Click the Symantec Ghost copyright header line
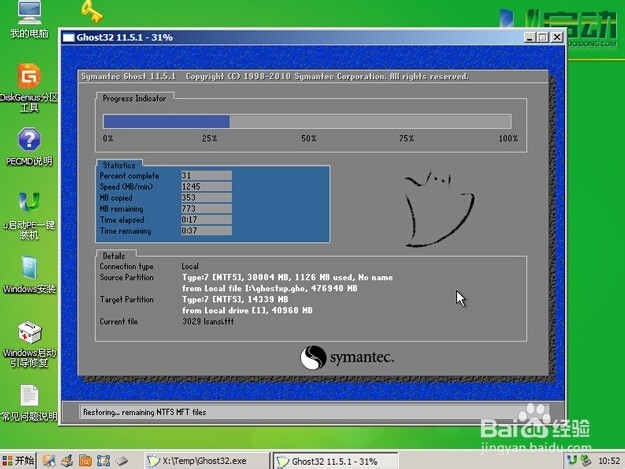625x469 pixels. (275, 77)
